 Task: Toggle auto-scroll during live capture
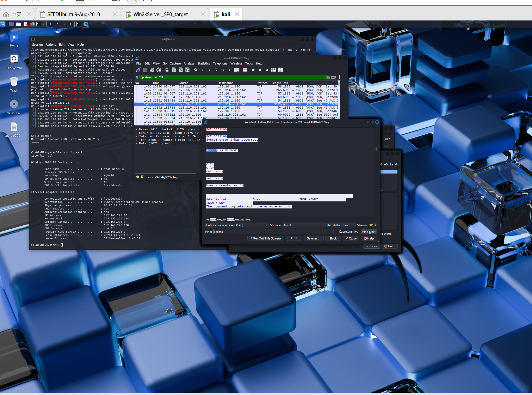coord(237,70)
